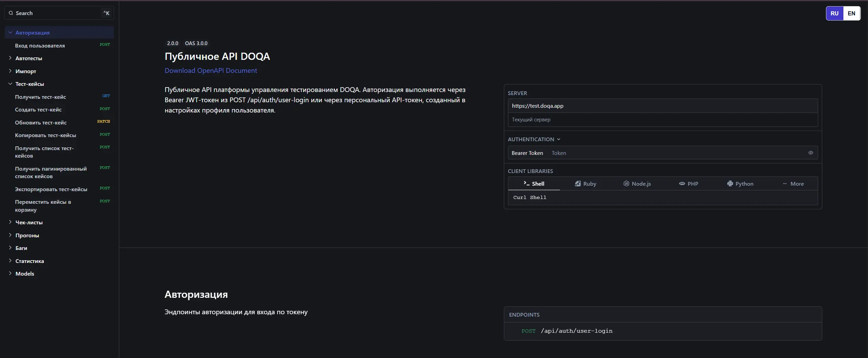
Task: Go to Получить пагинированный список кейсов
Action: 59,172
